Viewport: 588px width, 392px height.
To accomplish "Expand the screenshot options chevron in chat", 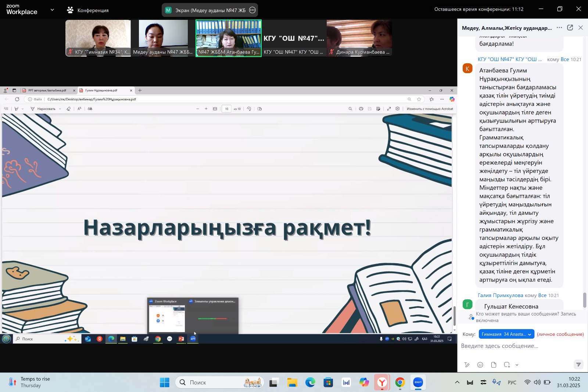I will point(517,365).
